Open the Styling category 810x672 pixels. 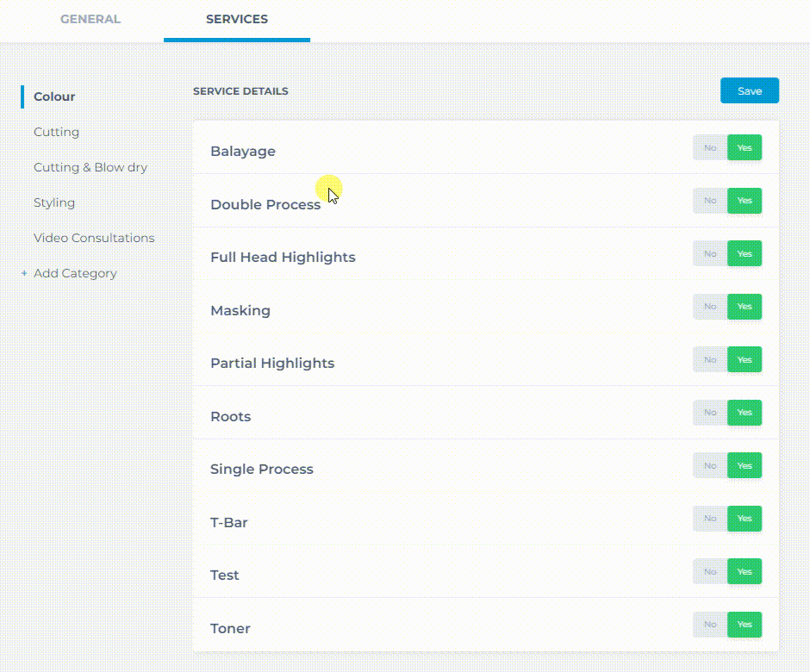point(54,202)
